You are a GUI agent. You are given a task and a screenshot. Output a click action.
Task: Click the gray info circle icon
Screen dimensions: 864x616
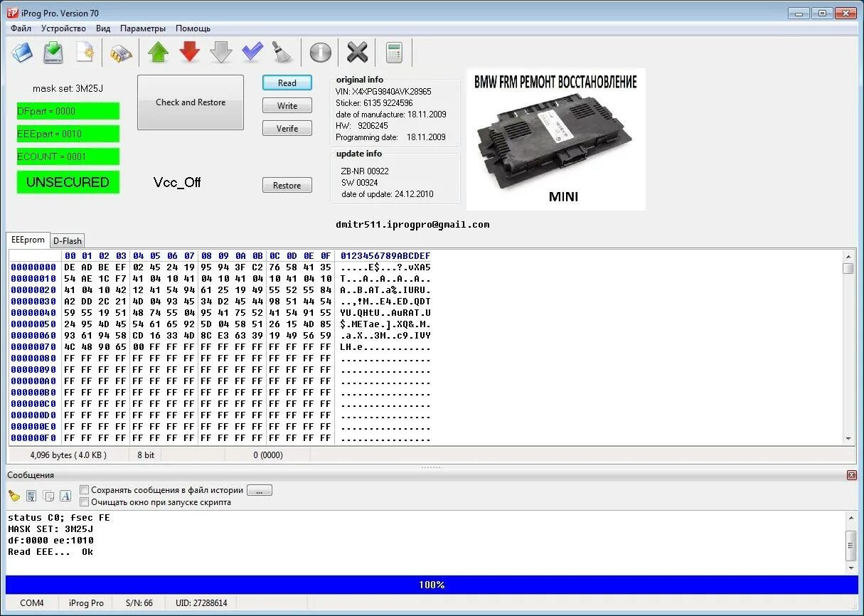pyautogui.click(x=320, y=53)
